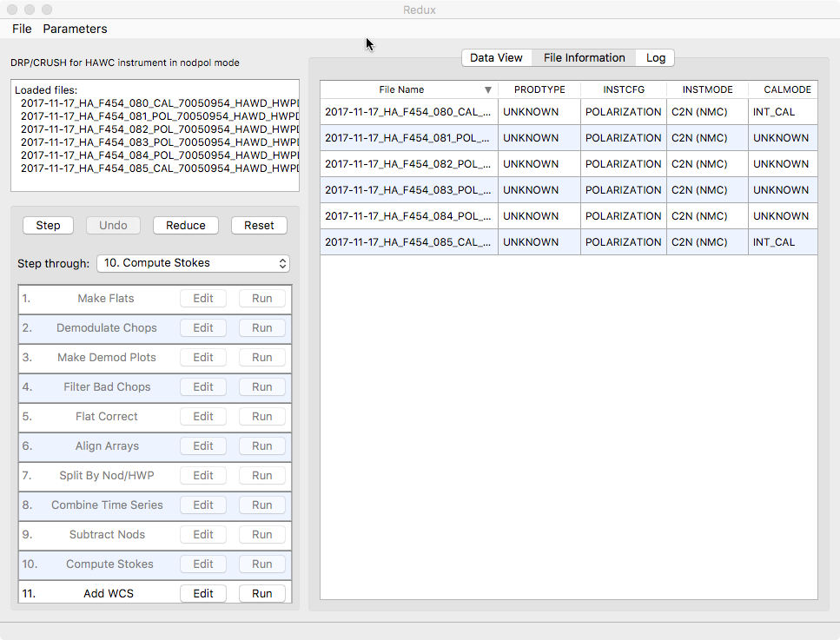Click the Compute Stokes step label
This screenshot has height=640, width=840.
click(109, 564)
